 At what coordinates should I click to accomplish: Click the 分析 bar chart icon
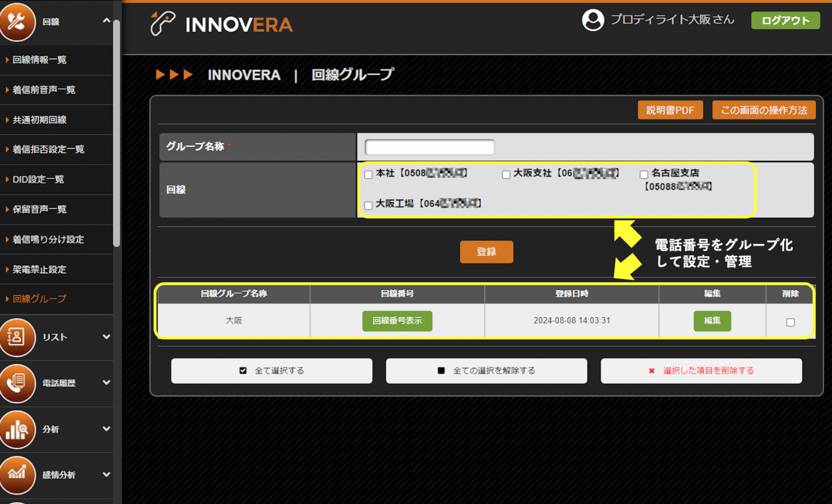(17, 429)
